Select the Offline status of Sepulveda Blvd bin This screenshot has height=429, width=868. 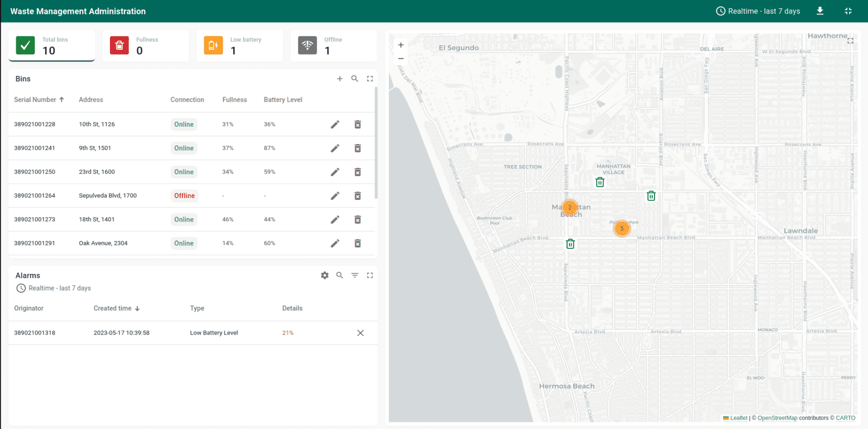184,195
